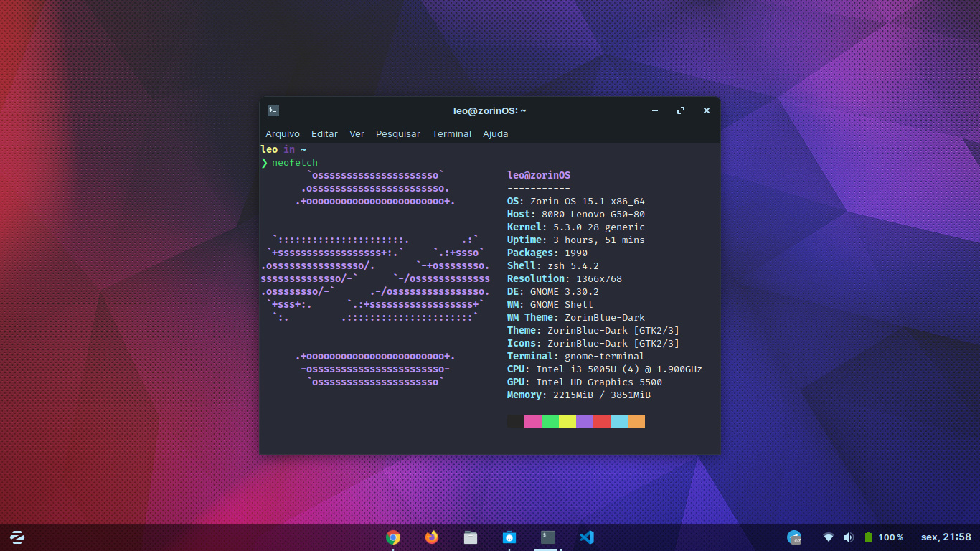Screen dimensions: 980x551
Task: Open the Ver menu
Action: click(x=357, y=134)
